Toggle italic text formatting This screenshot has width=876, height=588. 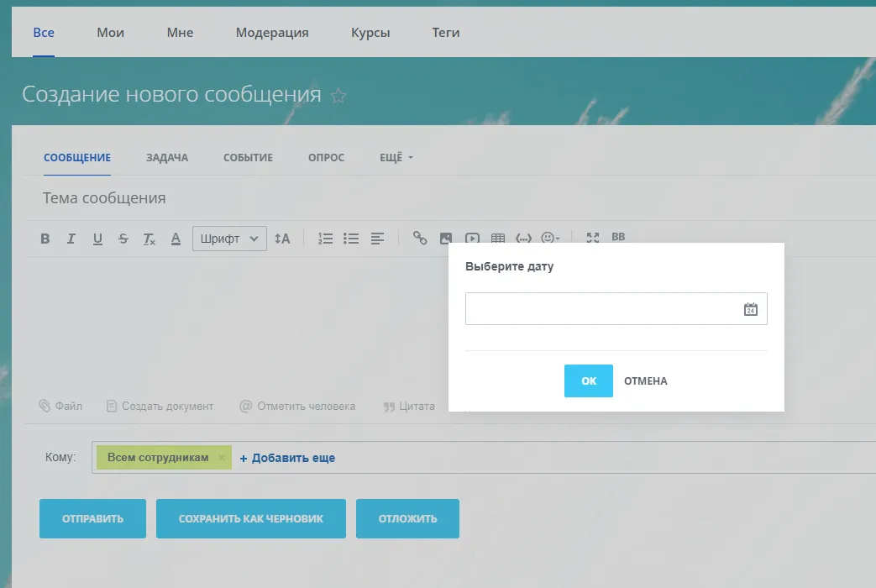[x=71, y=239]
